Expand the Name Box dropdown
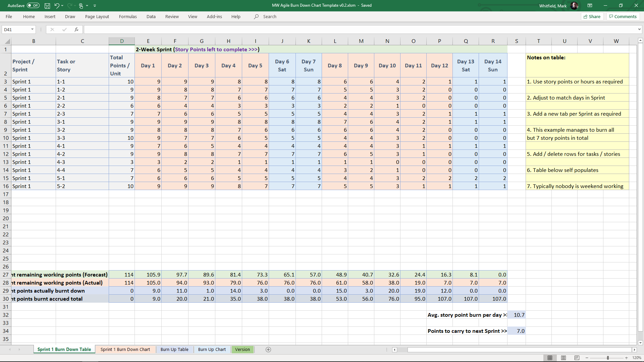This screenshot has height=362, width=644. pyautogui.click(x=32, y=29)
